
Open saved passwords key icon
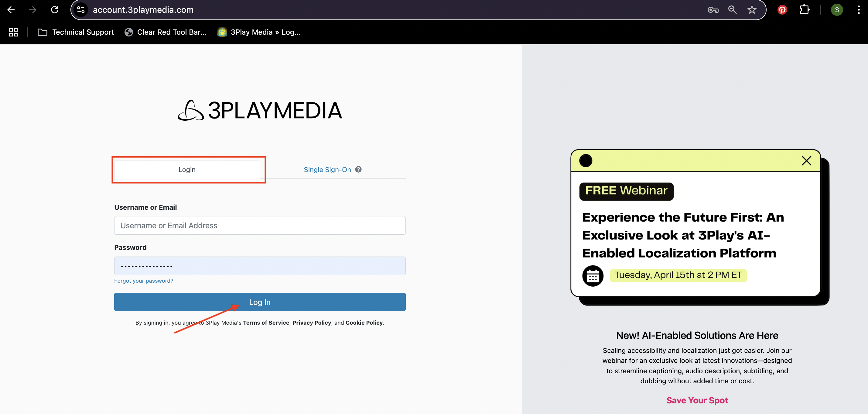point(713,10)
